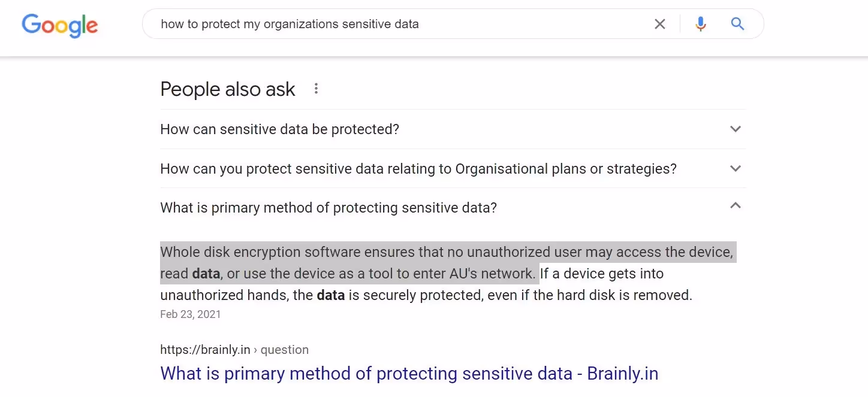Click the blue G in the Google logo
This screenshot has height=397, width=868.
30,25
